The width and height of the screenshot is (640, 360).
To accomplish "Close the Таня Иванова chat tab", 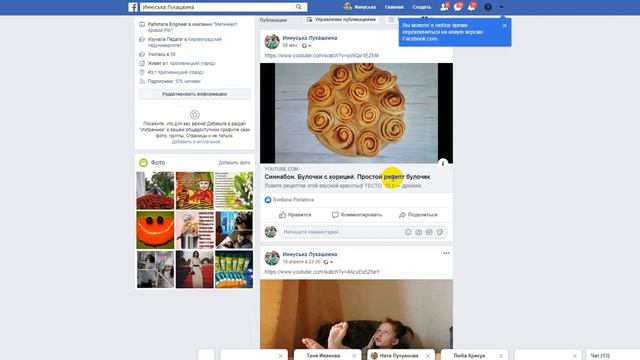I will pyautogui.click(x=354, y=356).
